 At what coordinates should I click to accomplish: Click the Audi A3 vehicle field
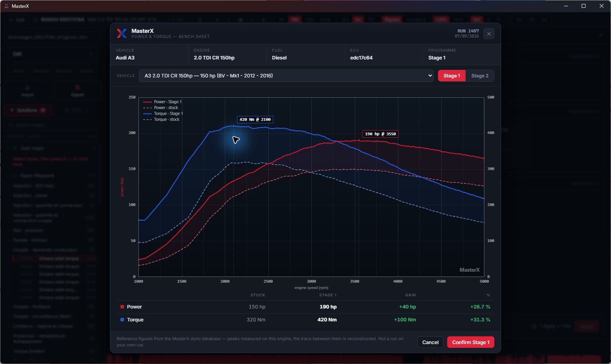(x=149, y=54)
